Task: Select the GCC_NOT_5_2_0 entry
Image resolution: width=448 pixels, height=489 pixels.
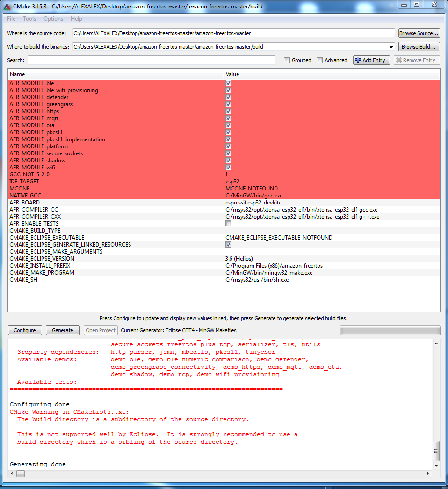Action: 29,175
